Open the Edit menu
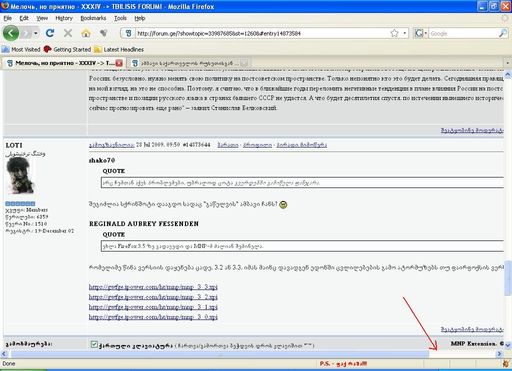This screenshot has width=512, height=371. pyautogui.click(x=24, y=18)
